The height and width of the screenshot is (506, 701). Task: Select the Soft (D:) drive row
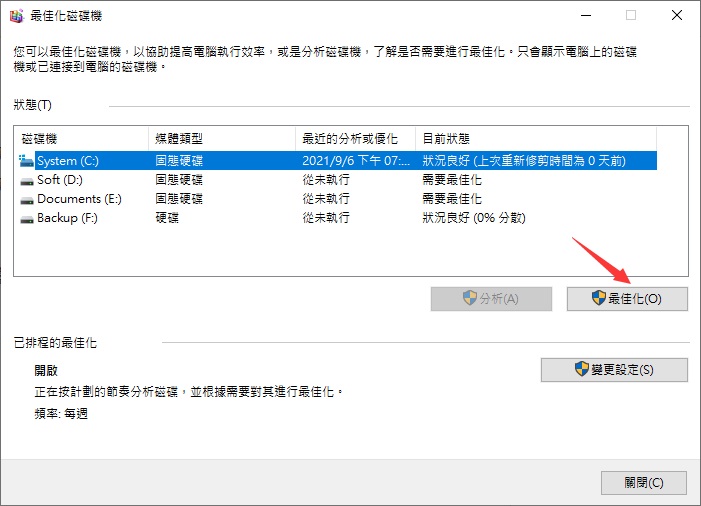338,180
